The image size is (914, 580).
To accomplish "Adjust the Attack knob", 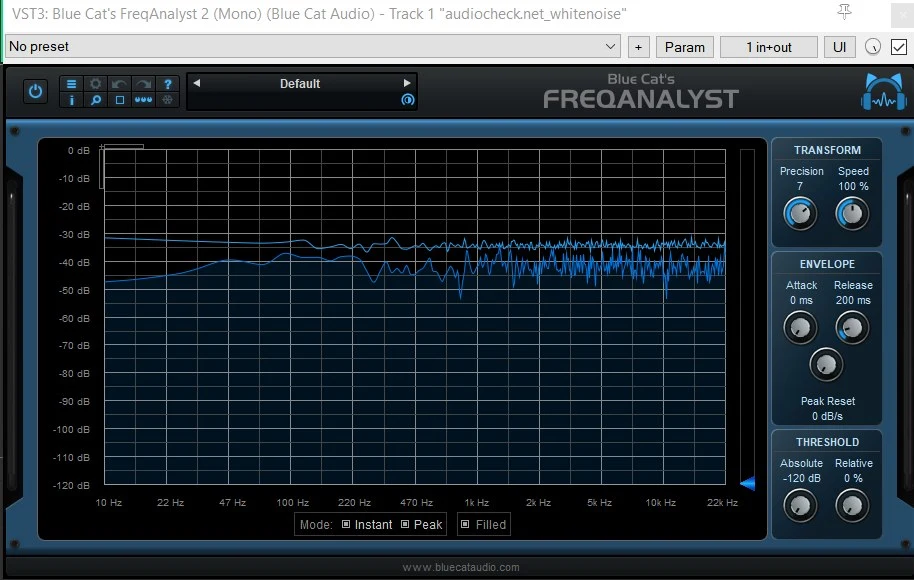I will [800, 327].
